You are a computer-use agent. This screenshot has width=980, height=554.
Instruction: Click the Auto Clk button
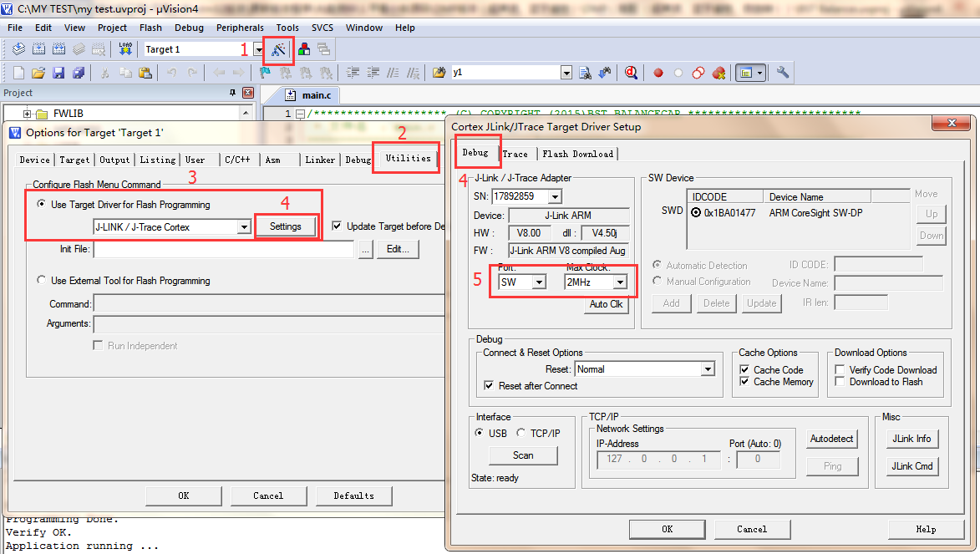point(606,304)
